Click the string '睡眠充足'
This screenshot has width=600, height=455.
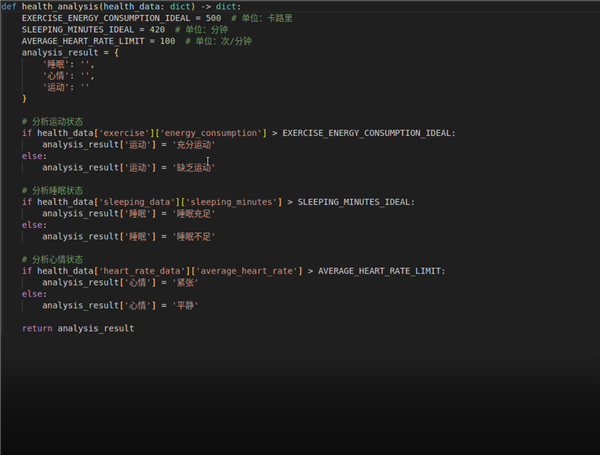[194, 213]
